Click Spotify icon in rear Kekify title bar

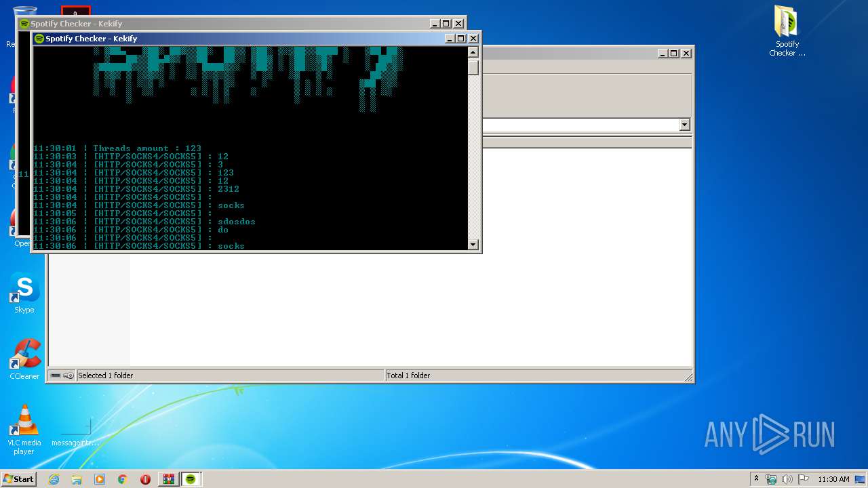pos(24,24)
